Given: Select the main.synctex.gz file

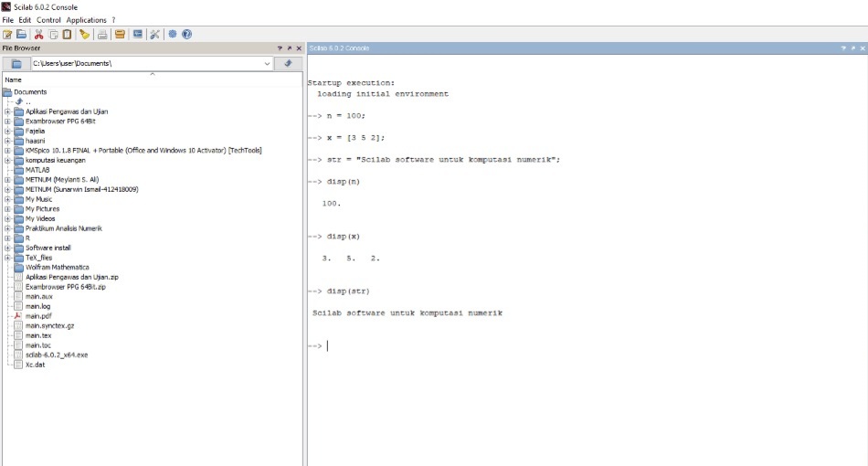Looking at the screenshot, I should point(49,326).
